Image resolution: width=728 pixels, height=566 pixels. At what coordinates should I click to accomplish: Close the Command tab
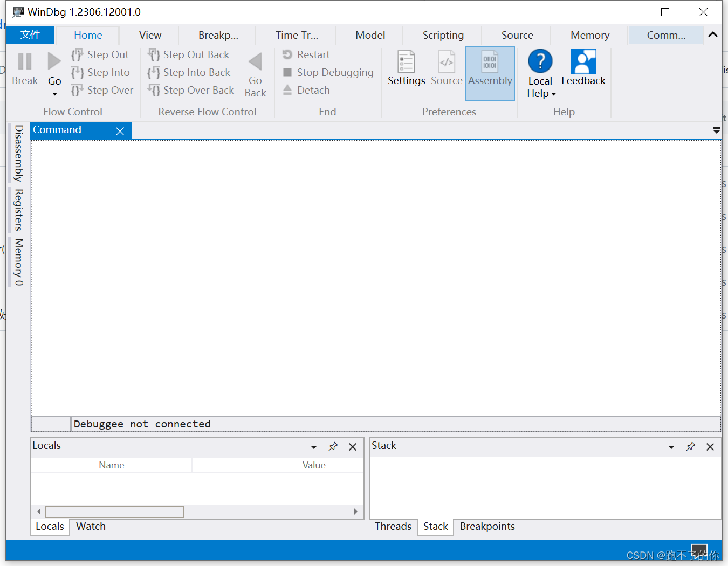[120, 131]
